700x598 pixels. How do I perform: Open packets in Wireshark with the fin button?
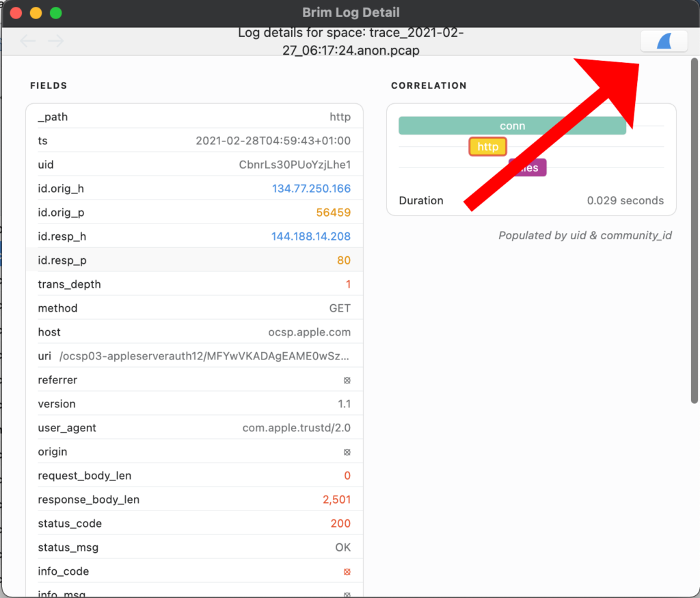pos(664,41)
